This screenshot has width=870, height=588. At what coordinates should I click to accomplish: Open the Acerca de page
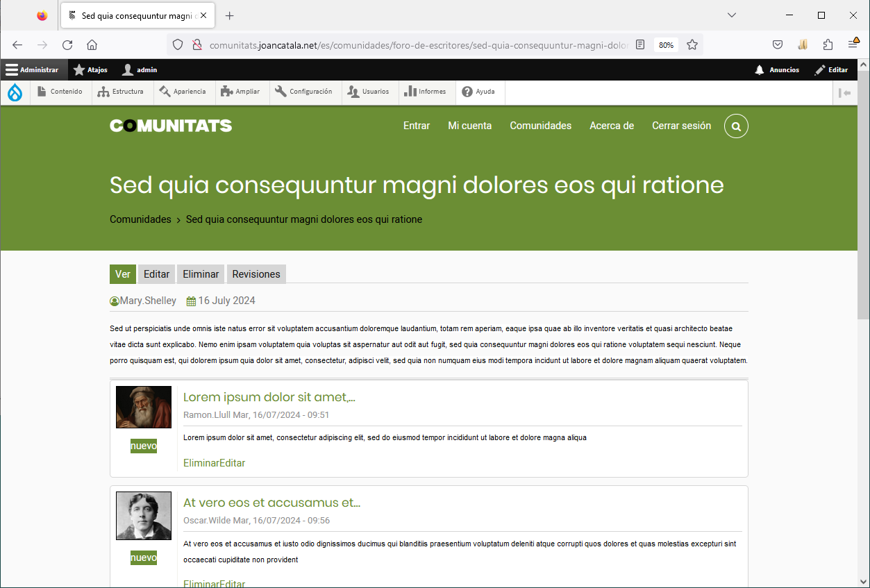tap(612, 126)
